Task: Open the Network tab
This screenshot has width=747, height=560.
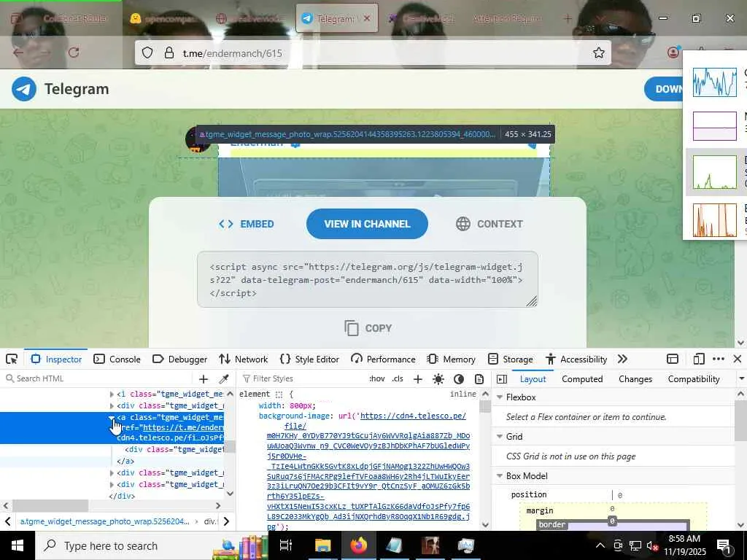Action: [x=244, y=359]
